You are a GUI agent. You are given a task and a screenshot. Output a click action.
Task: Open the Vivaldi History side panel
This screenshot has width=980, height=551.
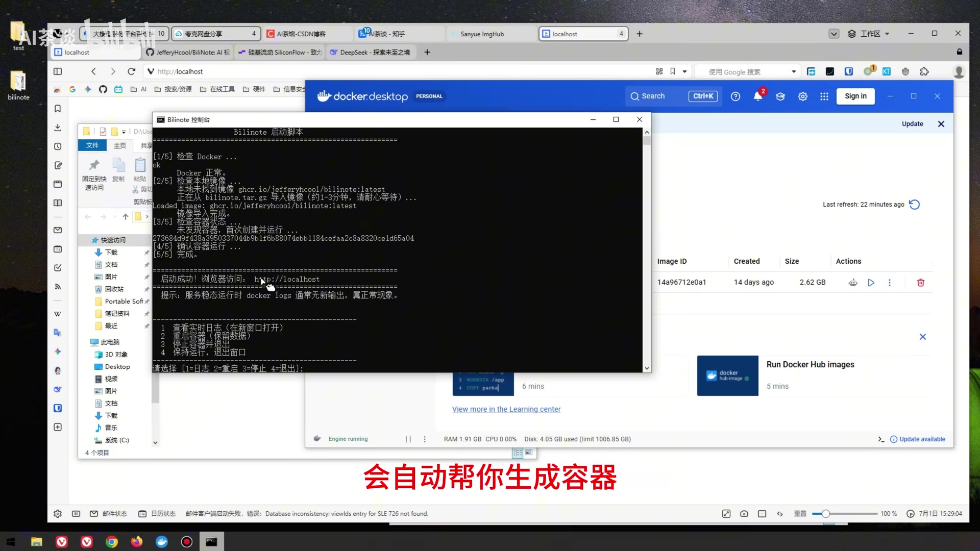coord(58,146)
